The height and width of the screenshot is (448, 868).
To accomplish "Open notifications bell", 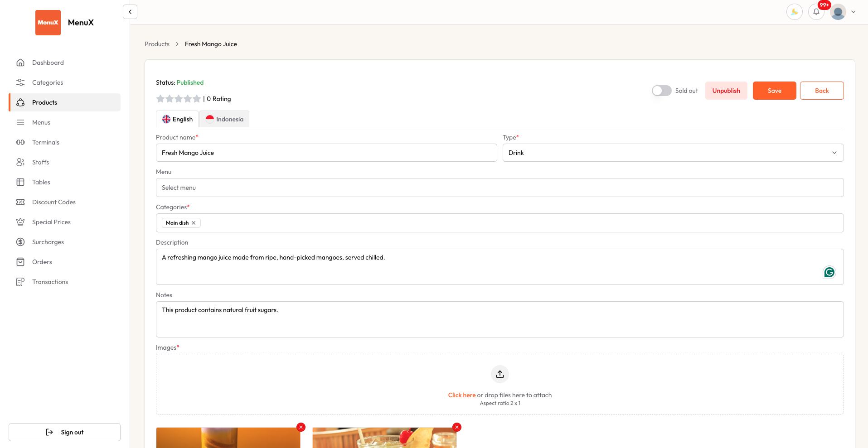I will pyautogui.click(x=816, y=12).
